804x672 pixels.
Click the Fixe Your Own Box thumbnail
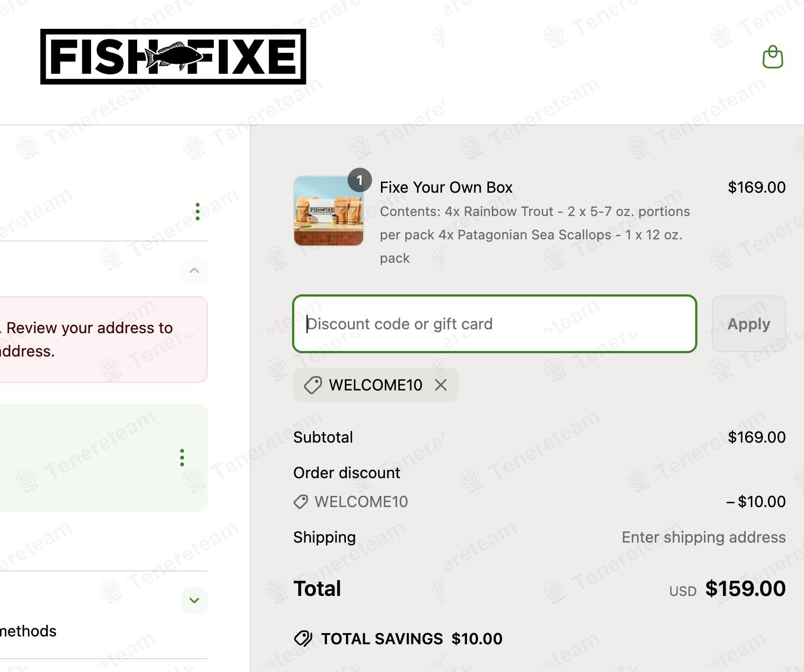point(329,211)
